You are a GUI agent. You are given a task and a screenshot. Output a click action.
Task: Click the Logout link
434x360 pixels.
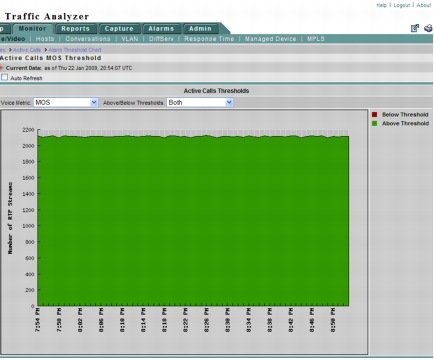[x=402, y=5]
